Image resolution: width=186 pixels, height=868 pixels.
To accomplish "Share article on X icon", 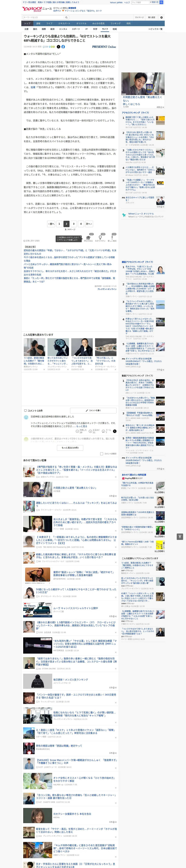I will pyautogui.click(x=58, y=47).
